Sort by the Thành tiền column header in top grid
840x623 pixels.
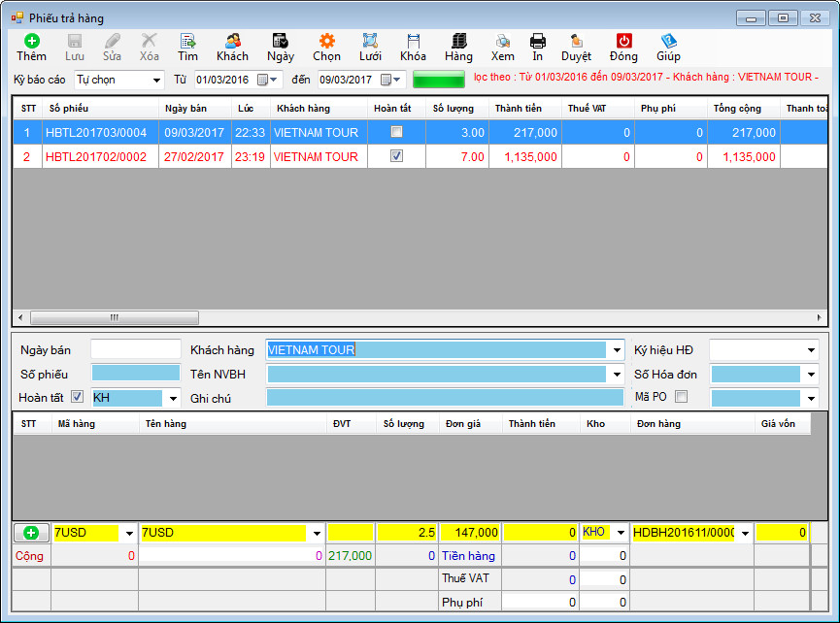[525, 108]
